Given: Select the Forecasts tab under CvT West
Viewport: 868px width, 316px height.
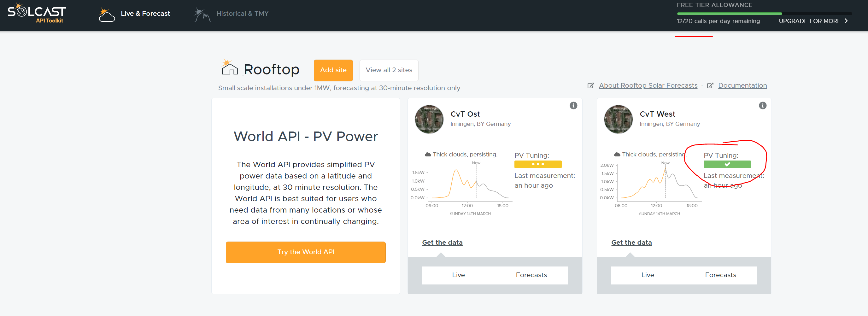Looking at the screenshot, I should click(x=720, y=275).
